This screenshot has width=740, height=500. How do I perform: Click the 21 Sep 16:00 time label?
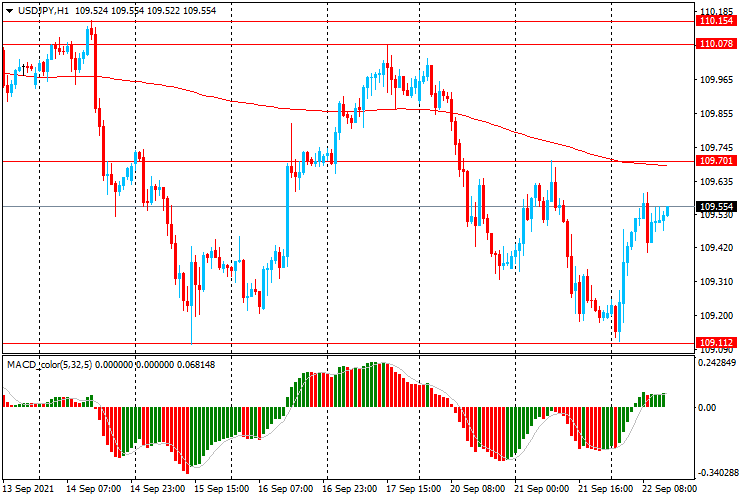[606, 489]
